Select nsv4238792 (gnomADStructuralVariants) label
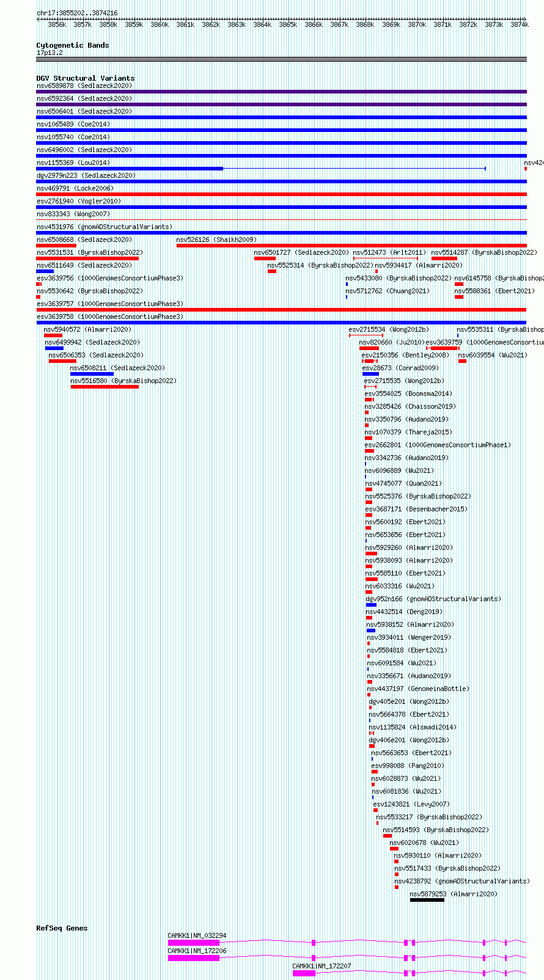This screenshot has height=980, width=544. point(462,881)
